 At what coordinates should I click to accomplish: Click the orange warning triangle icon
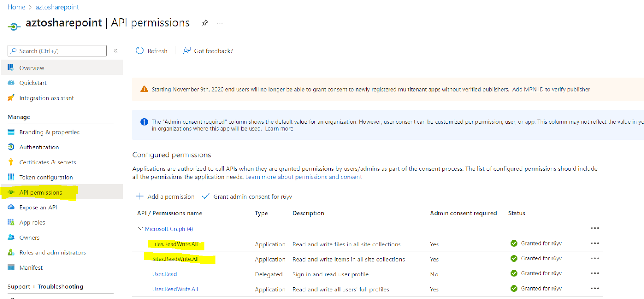pos(144,89)
